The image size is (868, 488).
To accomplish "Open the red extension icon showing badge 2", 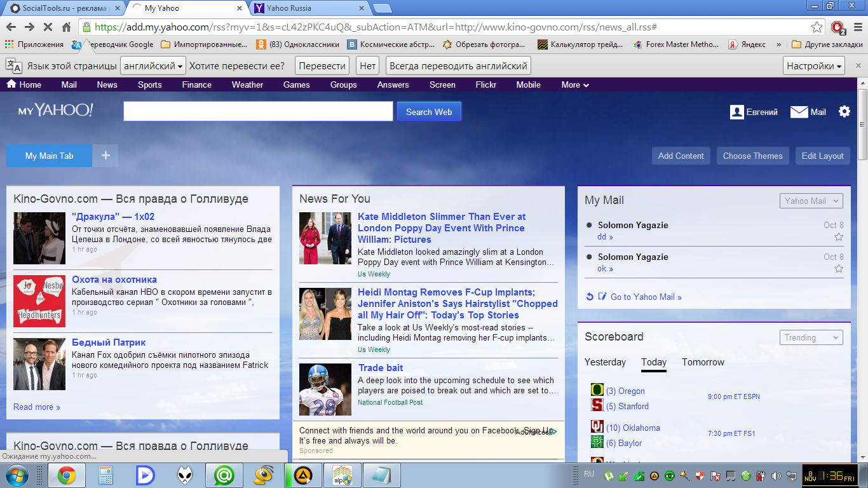I will [838, 27].
